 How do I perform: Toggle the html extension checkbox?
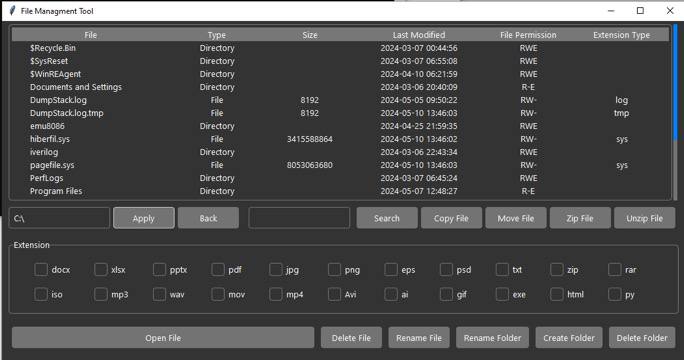tap(557, 294)
